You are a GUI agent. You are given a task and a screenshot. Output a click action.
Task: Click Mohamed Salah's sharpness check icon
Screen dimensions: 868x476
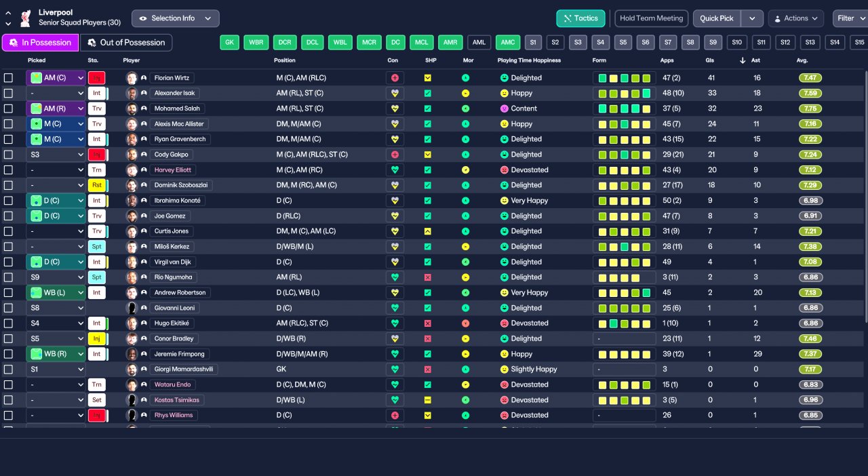[x=427, y=108]
